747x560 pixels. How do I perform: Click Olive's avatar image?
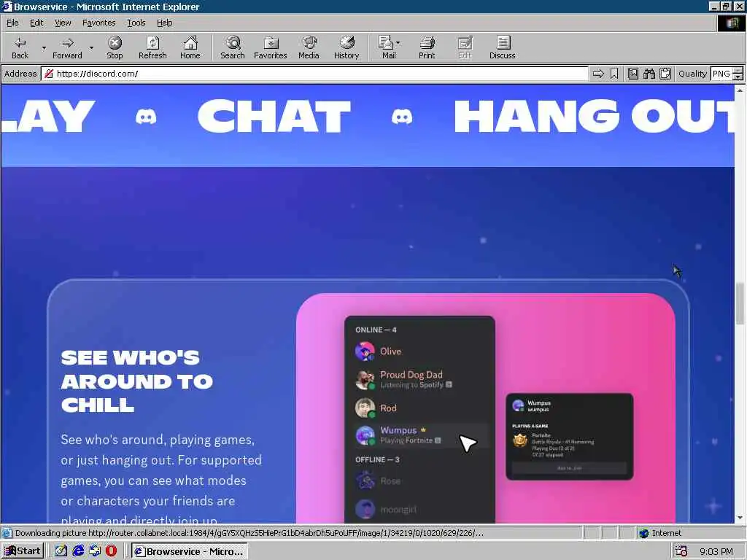(x=365, y=351)
